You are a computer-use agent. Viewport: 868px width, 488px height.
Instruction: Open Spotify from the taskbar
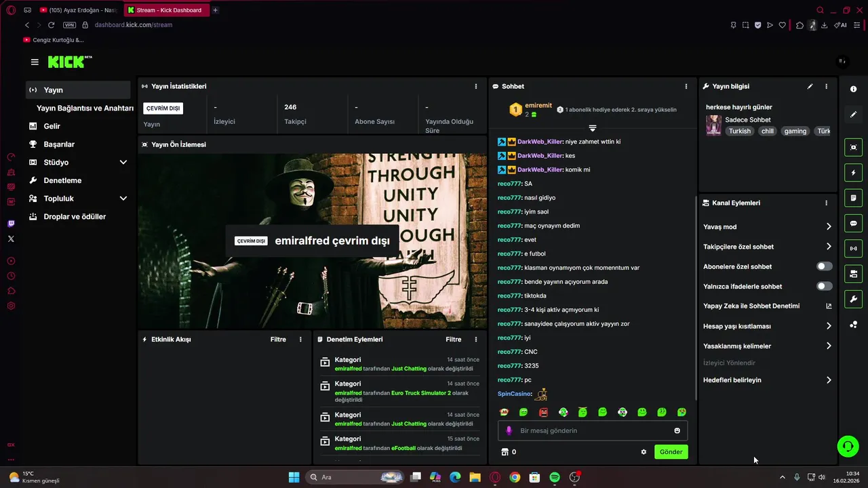[555, 477]
